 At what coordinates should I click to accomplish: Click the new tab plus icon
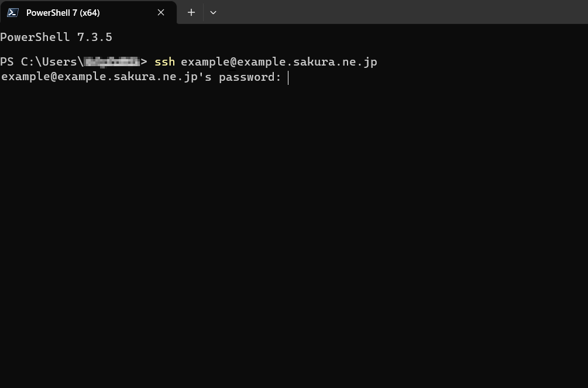[191, 12]
